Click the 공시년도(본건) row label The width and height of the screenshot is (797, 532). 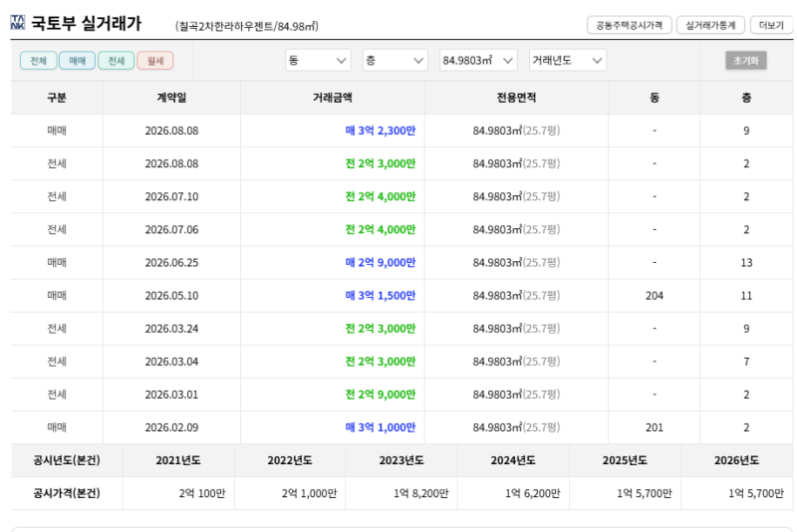[67, 460]
